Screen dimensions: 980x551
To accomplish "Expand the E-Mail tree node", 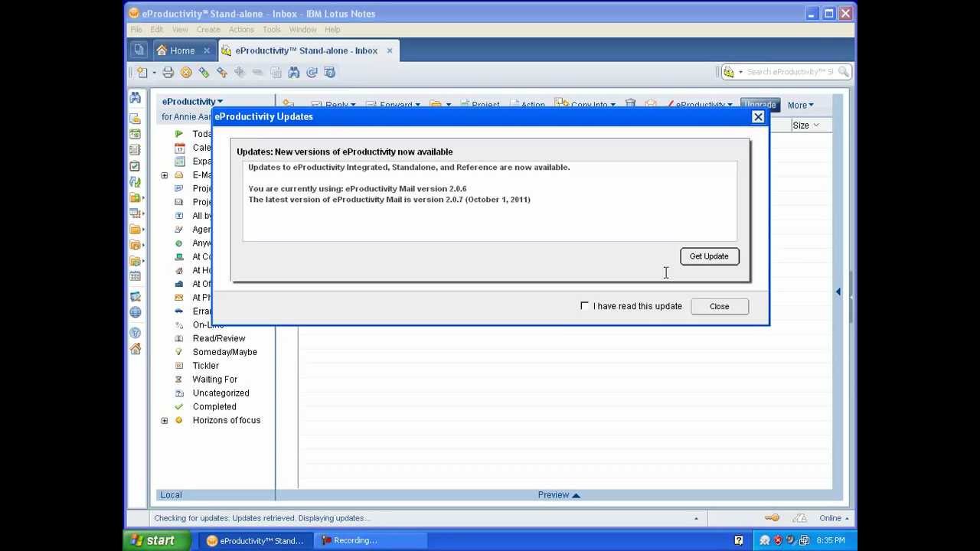I will pos(165,175).
